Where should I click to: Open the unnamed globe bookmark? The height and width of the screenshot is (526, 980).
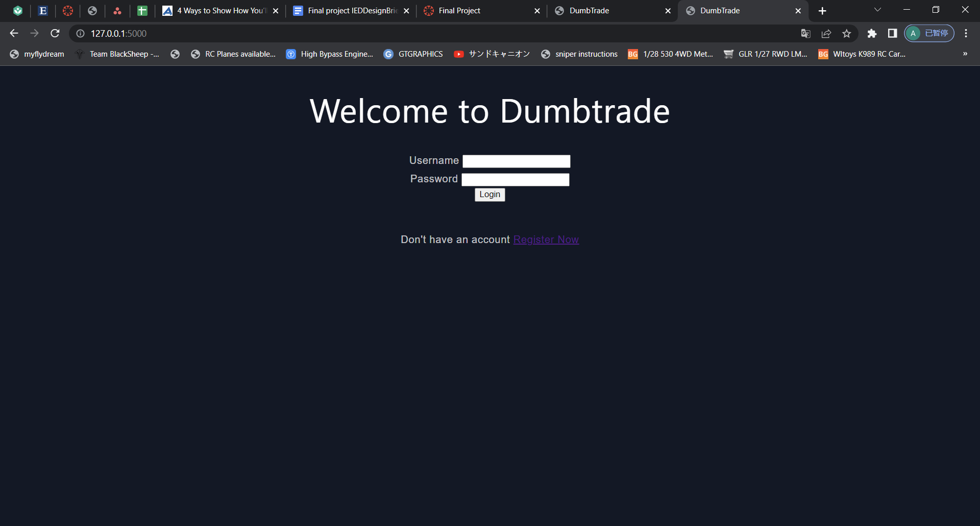[x=175, y=54]
